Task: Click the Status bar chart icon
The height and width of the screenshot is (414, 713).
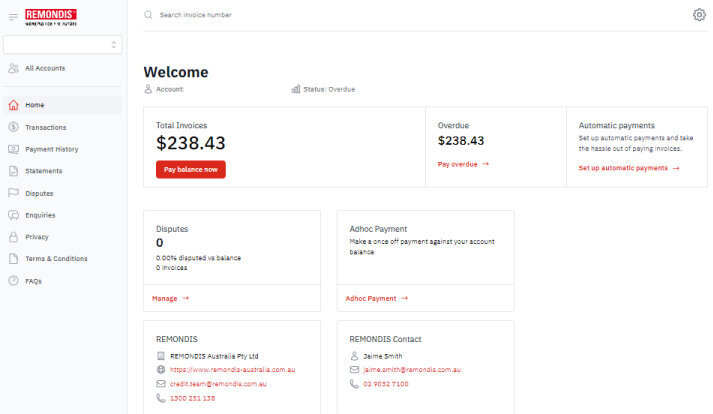Action: [x=296, y=89]
